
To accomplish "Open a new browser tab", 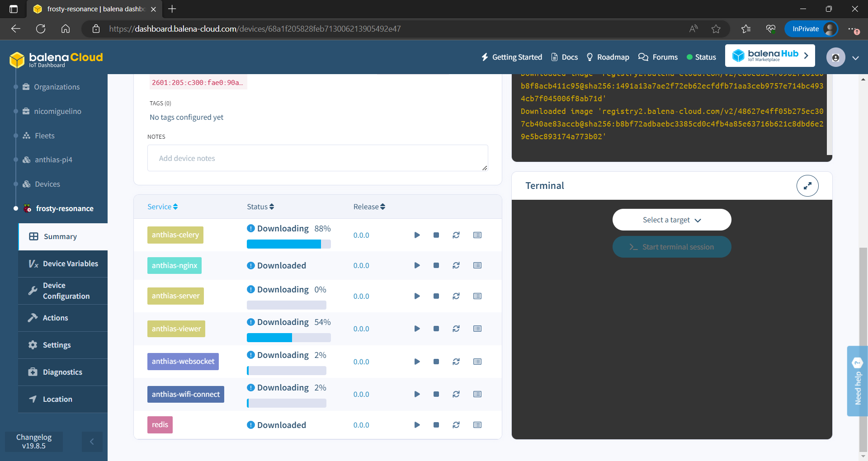I will pyautogui.click(x=172, y=9).
